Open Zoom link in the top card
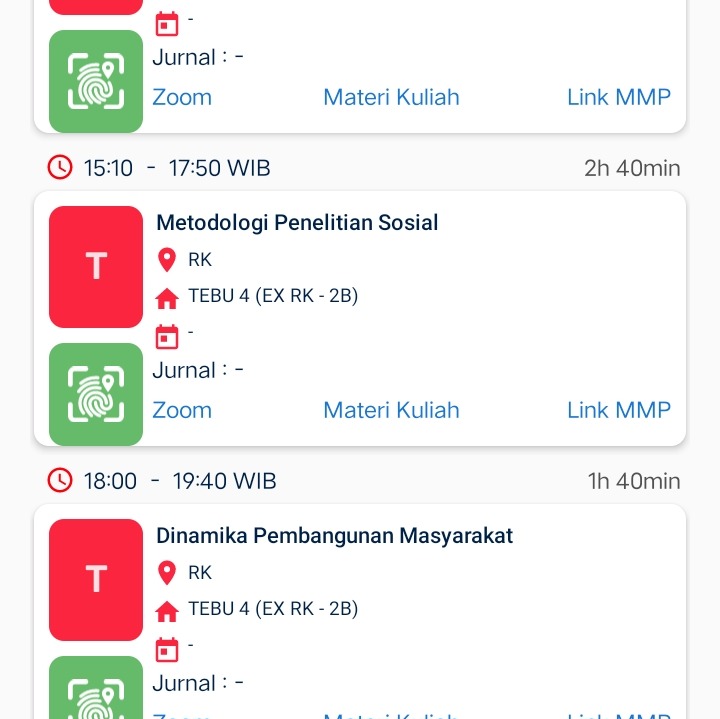The width and height of the screenshot is (720, 719). coord(182,97)
